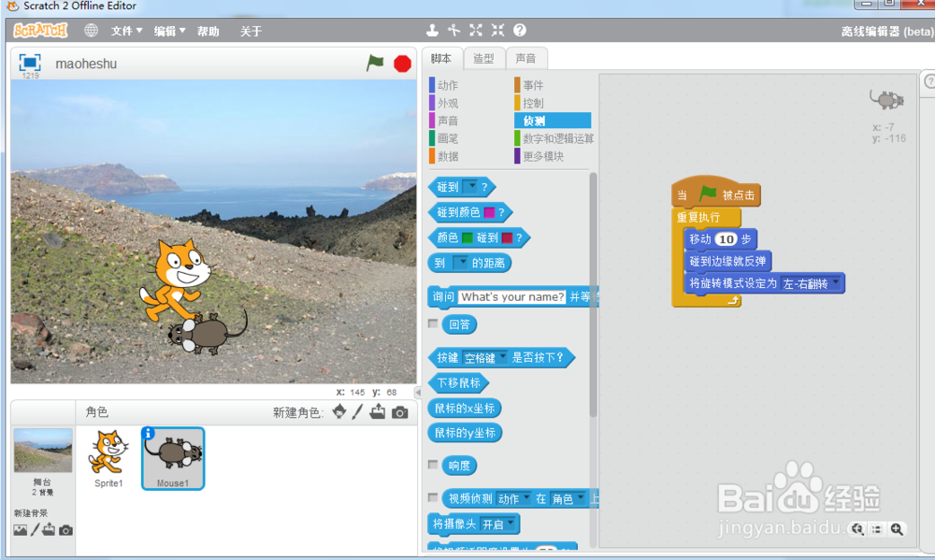Image resolution: width=935 pixels, height=560 pixels.
Task: Open the 关于 menu item
Action: [251, 31]
